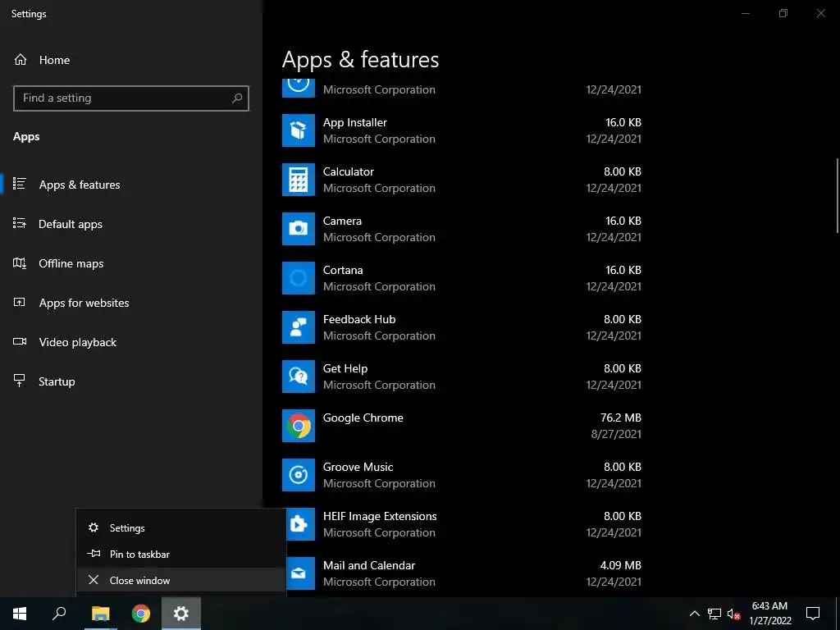This screenshot has height=630, width=840.
Task: Select the HEIF Image Extensions entry name
Action: pos(380,516)
